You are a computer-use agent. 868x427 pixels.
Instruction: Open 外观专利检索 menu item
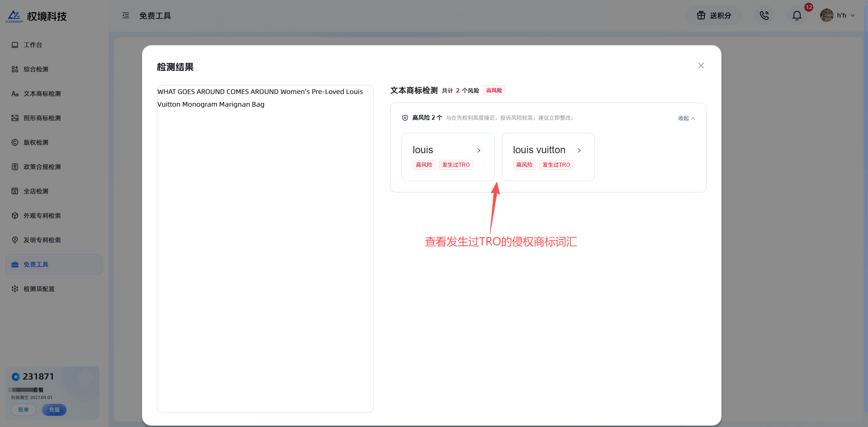54,216
